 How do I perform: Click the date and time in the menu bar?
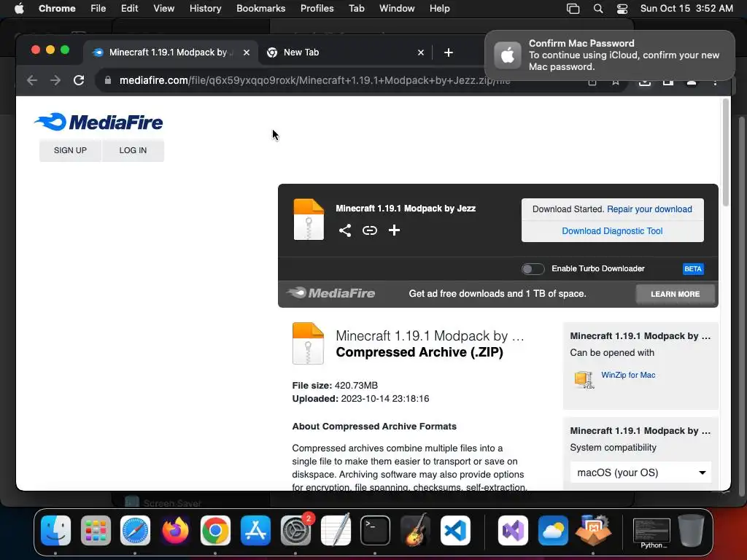tap(686, 9)
